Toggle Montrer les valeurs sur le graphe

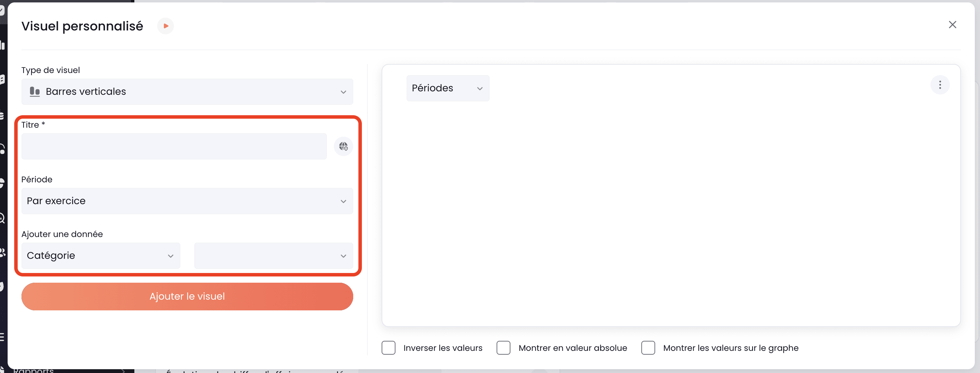648,348
